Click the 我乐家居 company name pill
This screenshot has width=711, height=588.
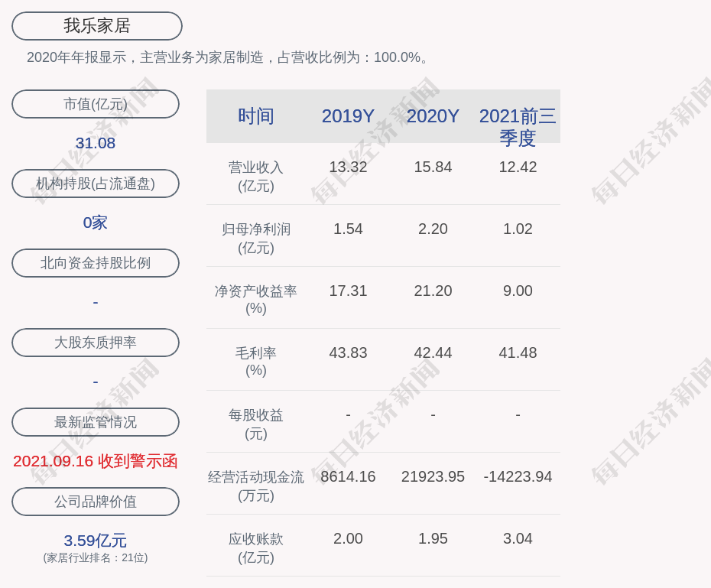[96, 26]
